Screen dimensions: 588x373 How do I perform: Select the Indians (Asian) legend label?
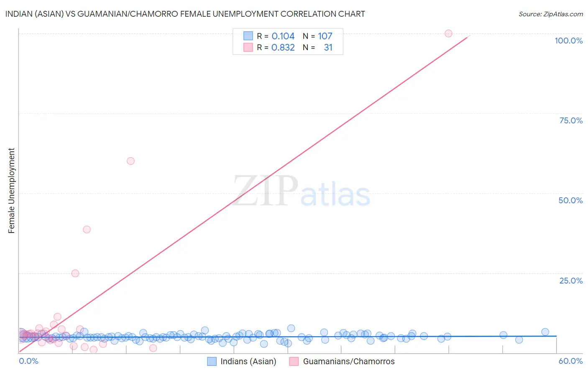click(x=248, y=361)
